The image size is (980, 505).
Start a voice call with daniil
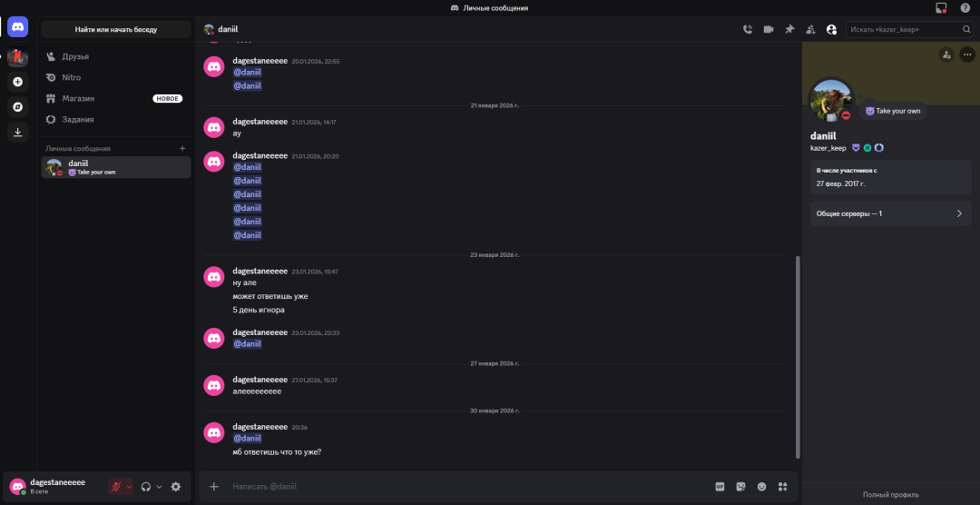(748, 29)
